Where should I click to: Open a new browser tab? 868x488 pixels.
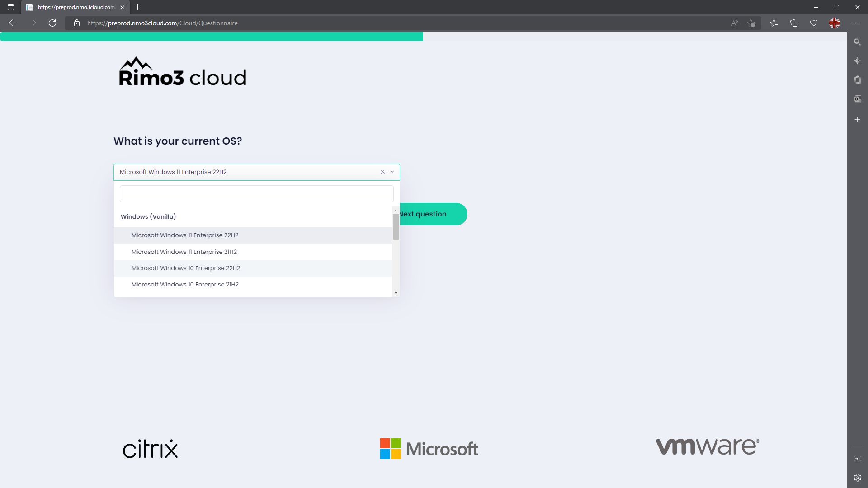(138, 7)
